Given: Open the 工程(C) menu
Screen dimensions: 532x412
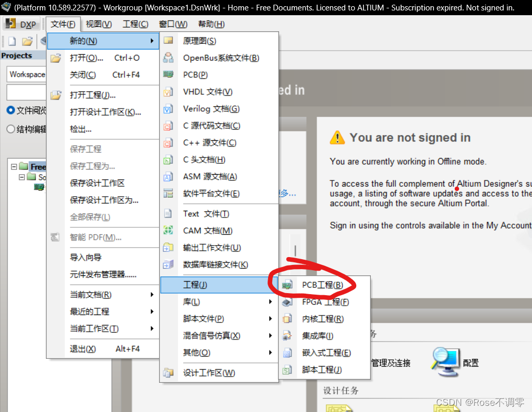Looking at the screenshot, I should click(x=136, y=24).
